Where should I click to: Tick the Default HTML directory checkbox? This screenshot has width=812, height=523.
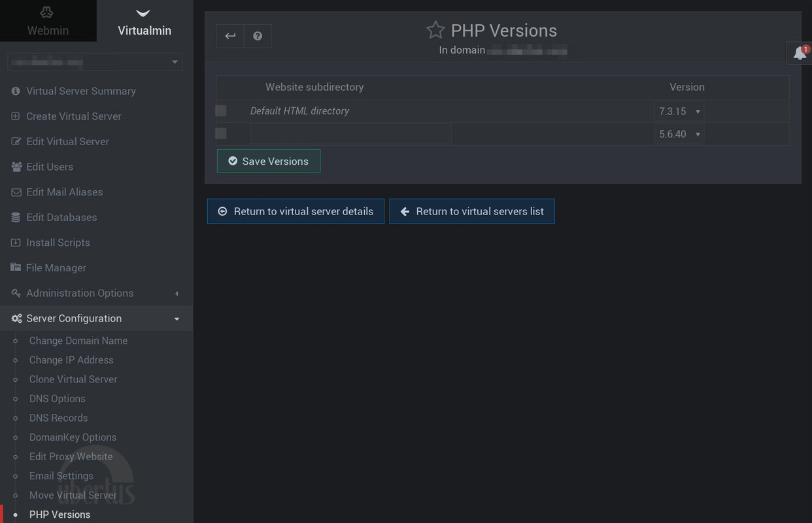(x=221, y=110)
